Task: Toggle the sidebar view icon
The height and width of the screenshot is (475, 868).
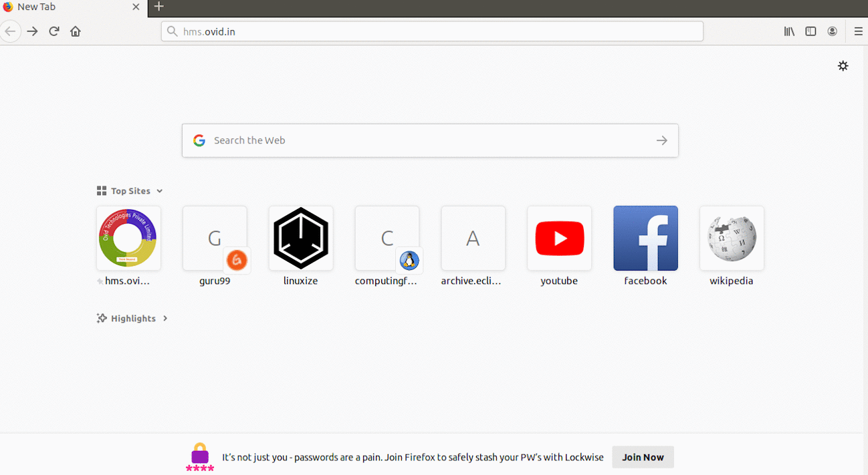Action: pyautogui.click(x=810, y=31)
